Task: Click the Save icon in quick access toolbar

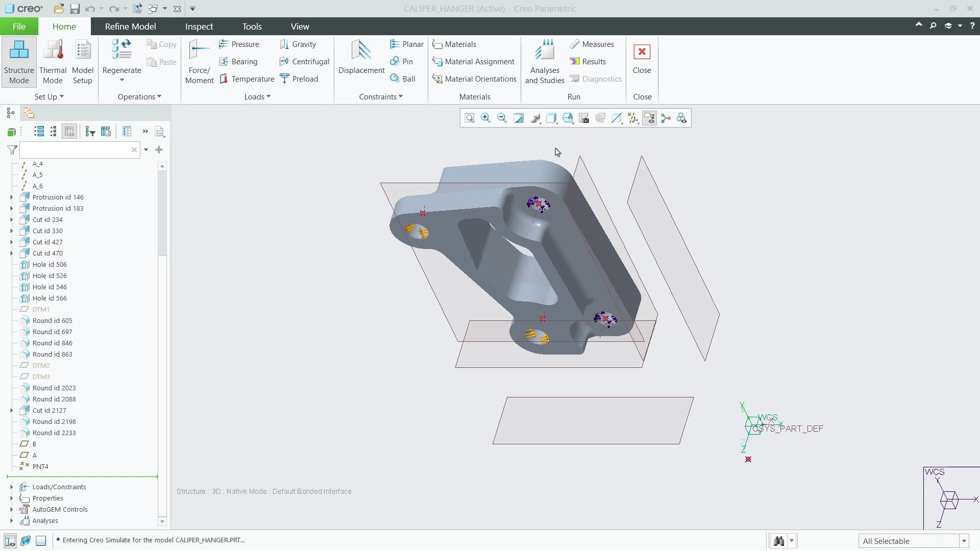Action: click(x=75, y=9)
